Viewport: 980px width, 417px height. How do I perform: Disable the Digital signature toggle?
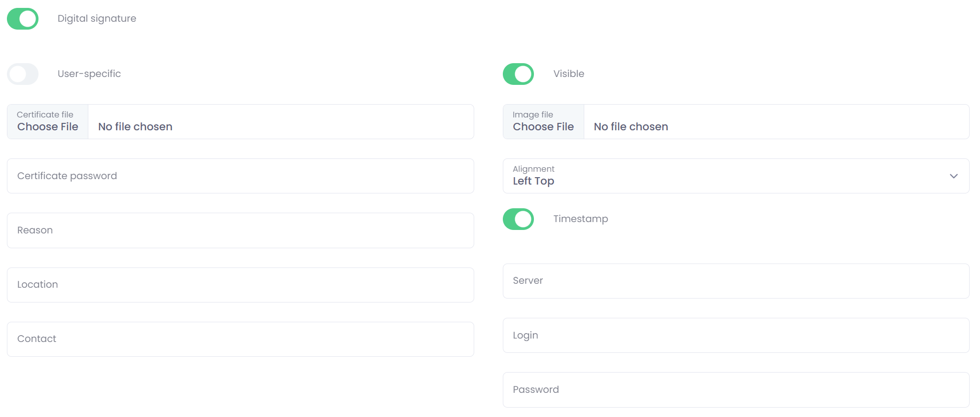[x=23, y=19]
